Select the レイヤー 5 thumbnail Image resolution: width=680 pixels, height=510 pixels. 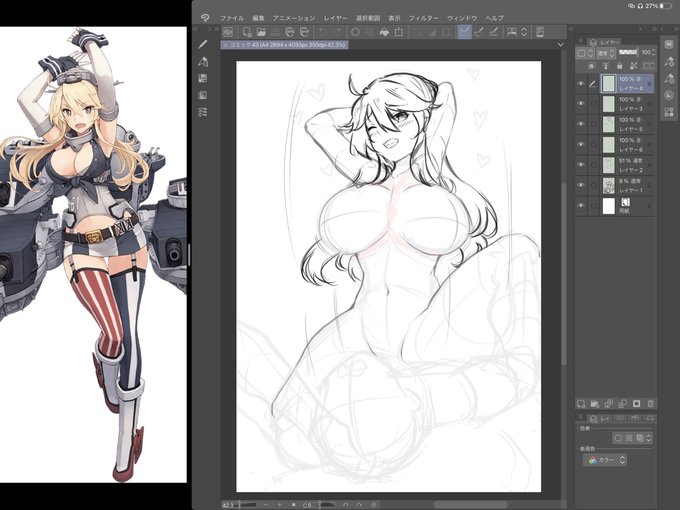click(x=609, y=124)
